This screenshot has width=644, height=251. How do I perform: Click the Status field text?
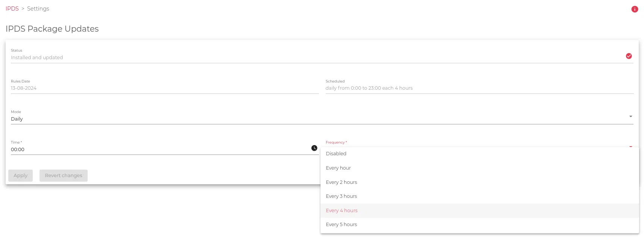click(x=37, y=58)
